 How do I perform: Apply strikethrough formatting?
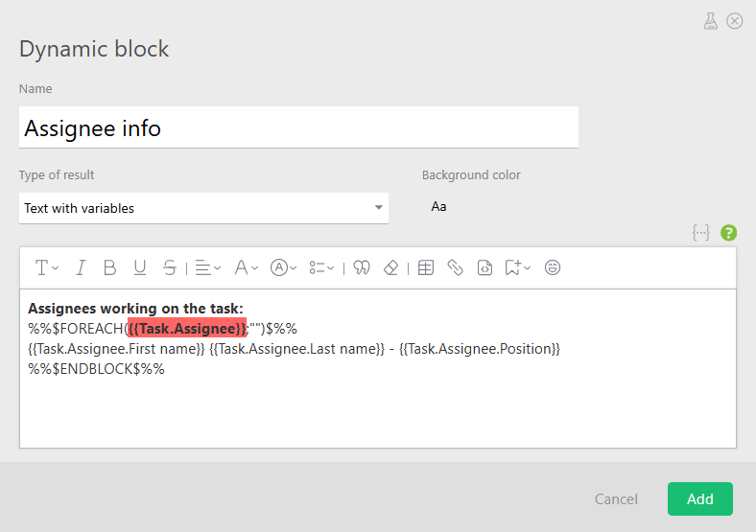pos(169,268)
